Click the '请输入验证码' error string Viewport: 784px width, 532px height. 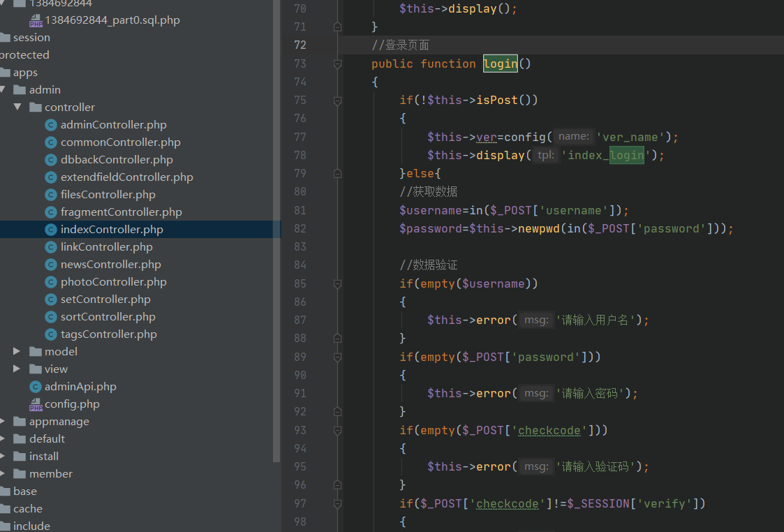pyautogui.click(x=596, y=467)
